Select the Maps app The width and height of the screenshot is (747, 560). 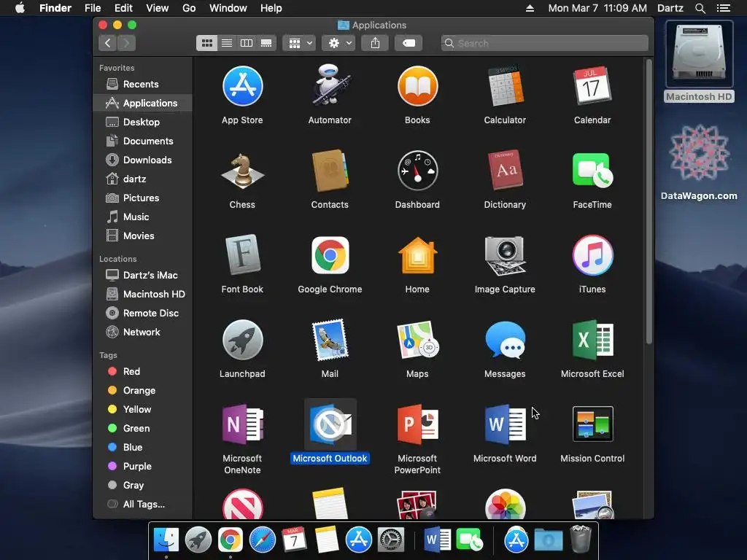(x=417, y=340)
